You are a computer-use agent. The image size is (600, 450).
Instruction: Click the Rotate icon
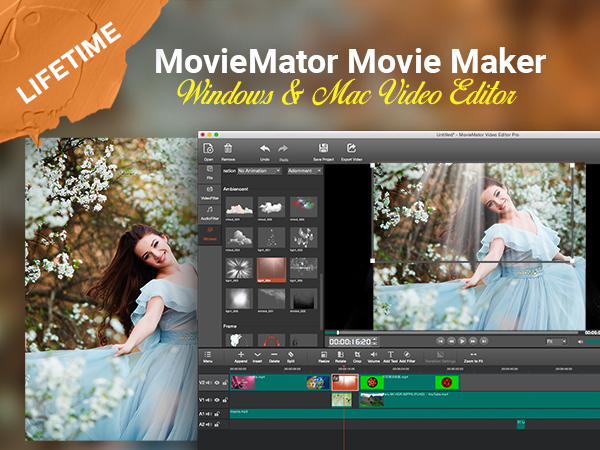[341, 354]
